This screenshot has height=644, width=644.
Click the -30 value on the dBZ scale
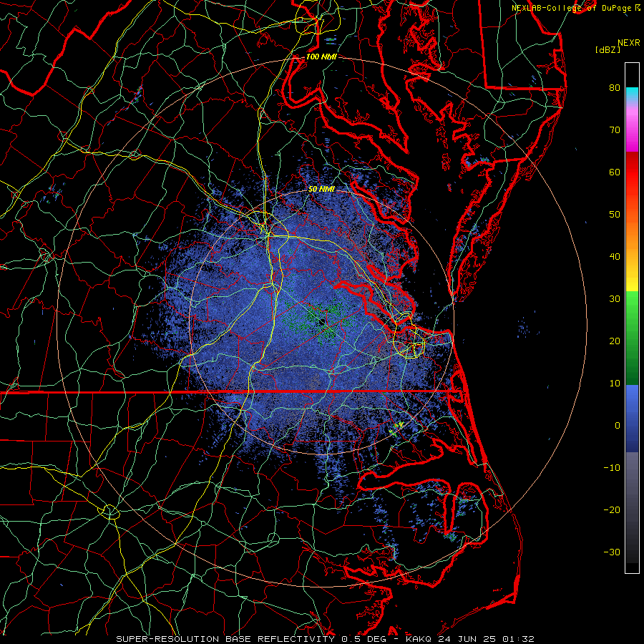612,552
